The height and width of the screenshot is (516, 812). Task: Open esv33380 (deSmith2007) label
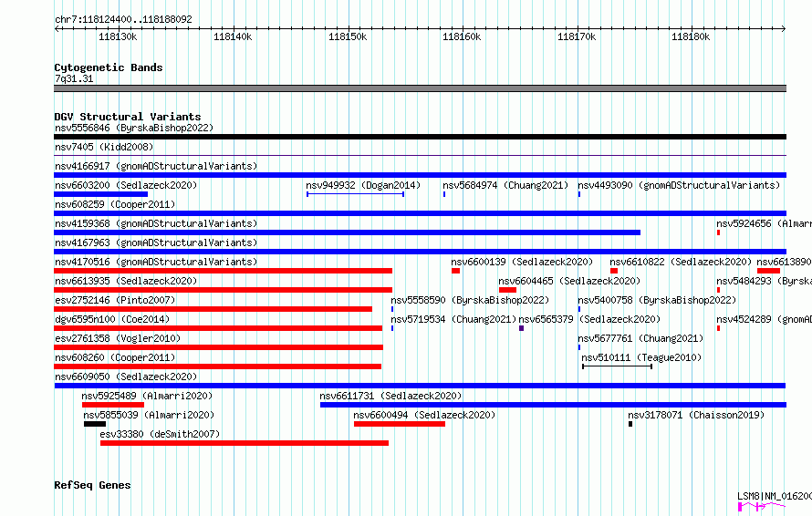(160, 434)
